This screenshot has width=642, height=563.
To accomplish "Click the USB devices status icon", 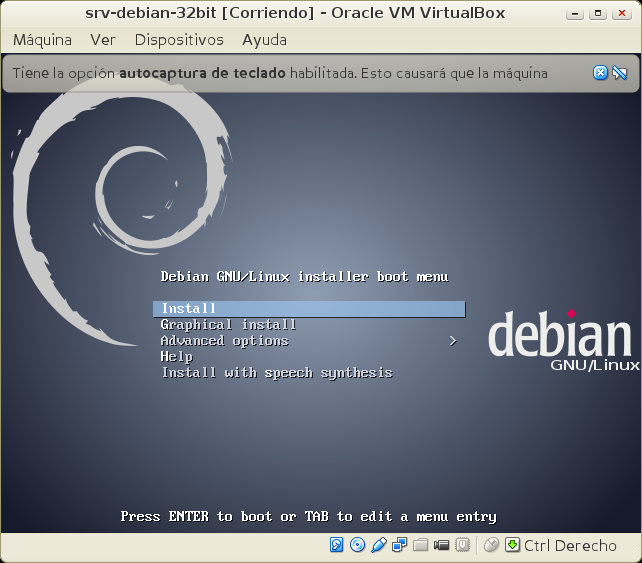I will tap(379, 545).
